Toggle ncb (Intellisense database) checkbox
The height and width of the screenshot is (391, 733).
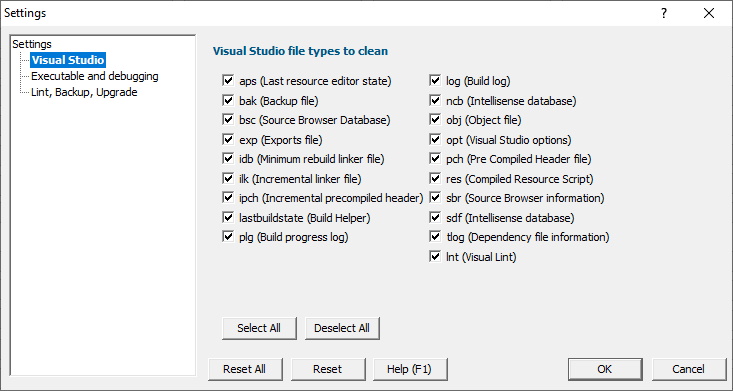(x=435, y=101)
